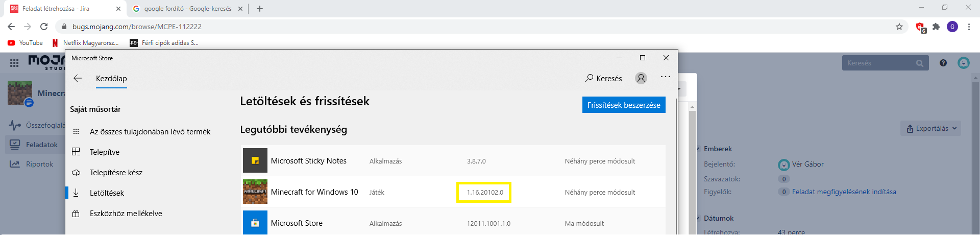Open the Jira user avatar menu
980x235 pixels.
(964, 63)
